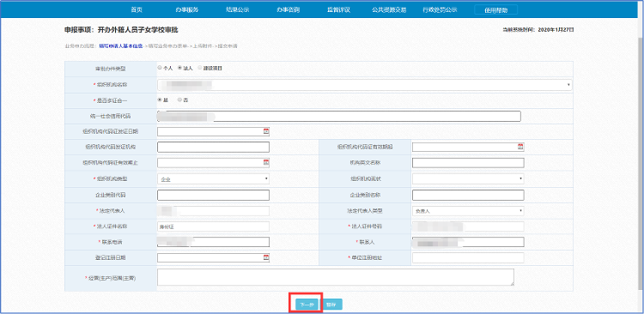Open 办事咨询 in top navigation
644x314 pixels.
pyautogui.click(x=288, y=9)
